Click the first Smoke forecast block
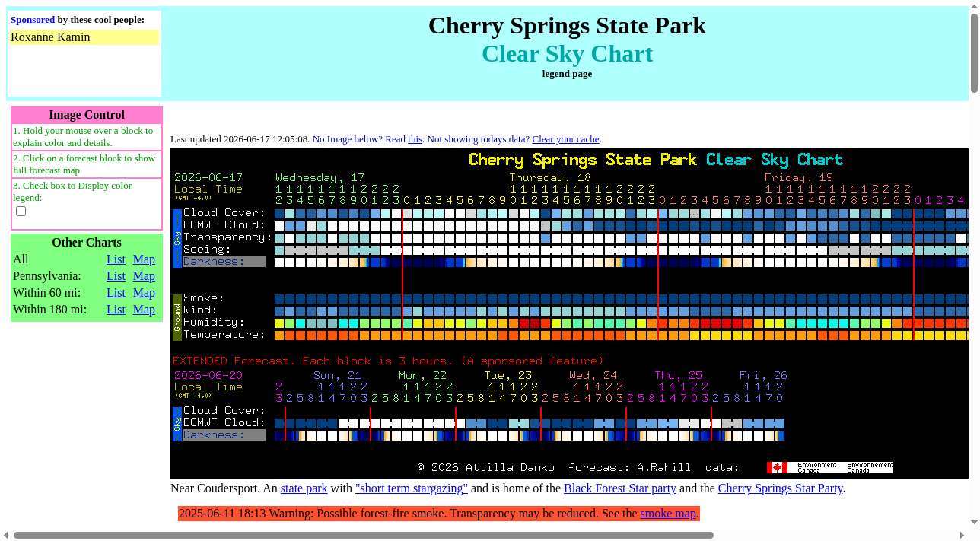Viewport: 980px width, 541px height. click(x=279, y=299)
